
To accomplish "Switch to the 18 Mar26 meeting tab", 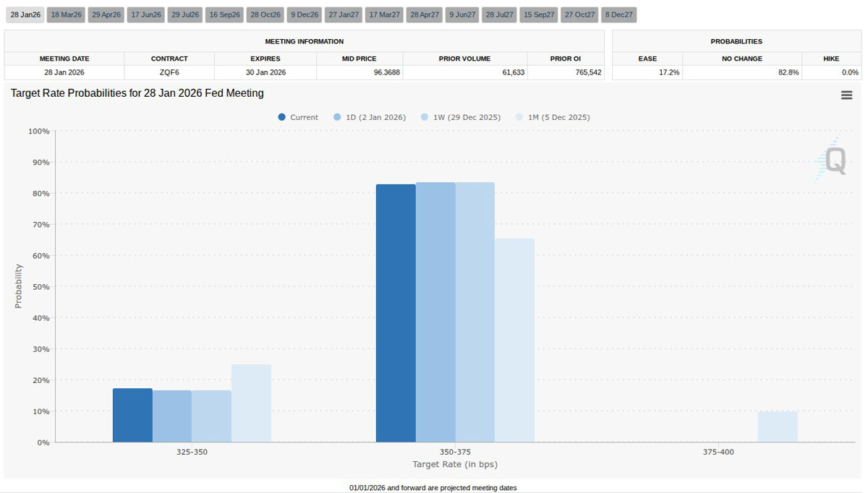I will tap(67, 14).
